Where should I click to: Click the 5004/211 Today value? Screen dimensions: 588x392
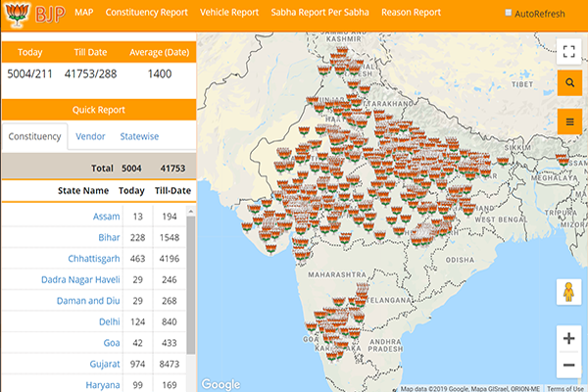click(29, 73)
